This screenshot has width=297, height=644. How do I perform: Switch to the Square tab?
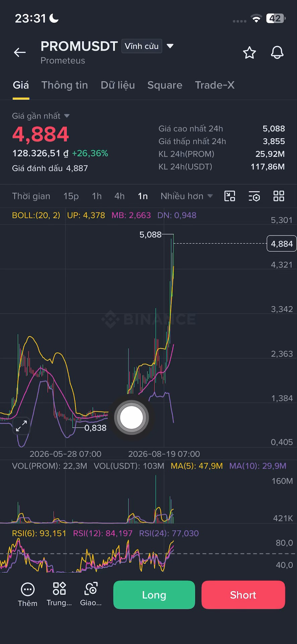[x=165, y=85]
